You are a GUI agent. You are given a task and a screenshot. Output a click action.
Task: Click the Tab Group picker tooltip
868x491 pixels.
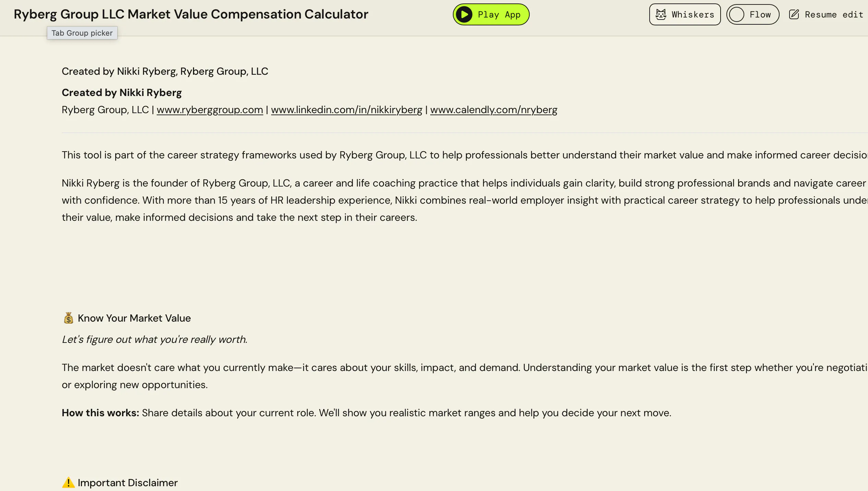[82, 33]
